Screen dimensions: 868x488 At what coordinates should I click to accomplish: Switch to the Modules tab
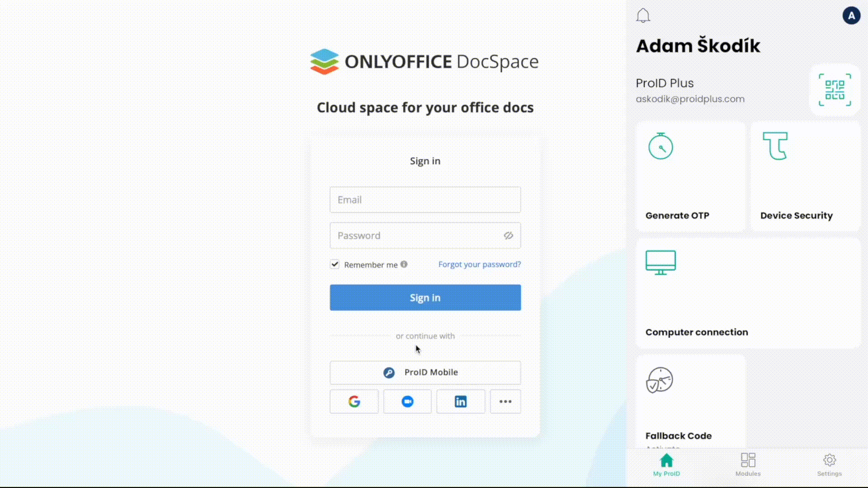tap(748, 465)
